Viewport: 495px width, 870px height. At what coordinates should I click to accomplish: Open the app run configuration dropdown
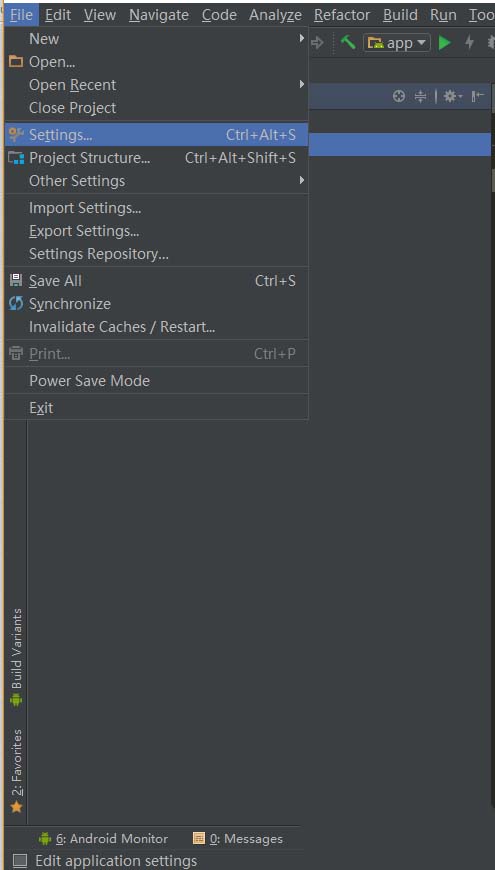[x=397, y=43]
